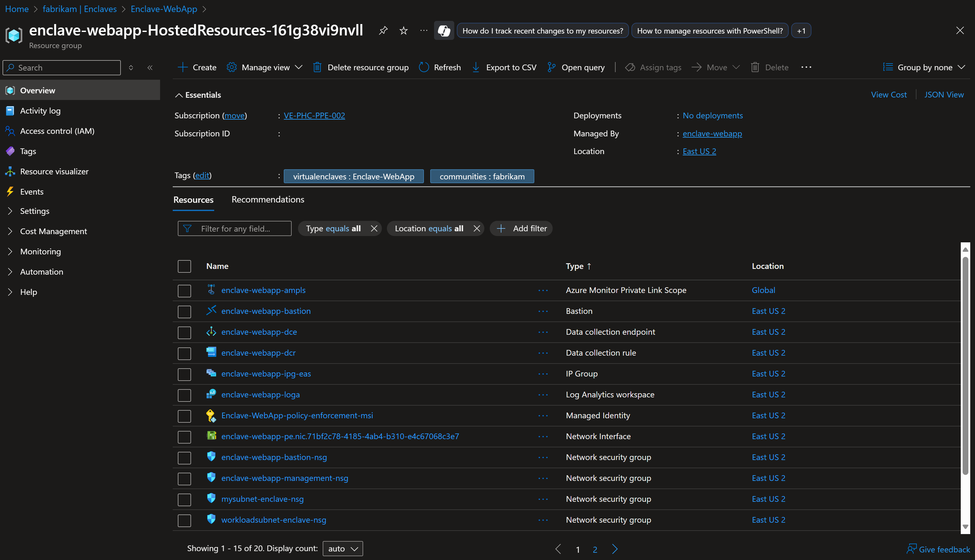The height and width of the screenshot is (560, 975).
Task: Switch to the Recommendations tab
Action: 268,200
